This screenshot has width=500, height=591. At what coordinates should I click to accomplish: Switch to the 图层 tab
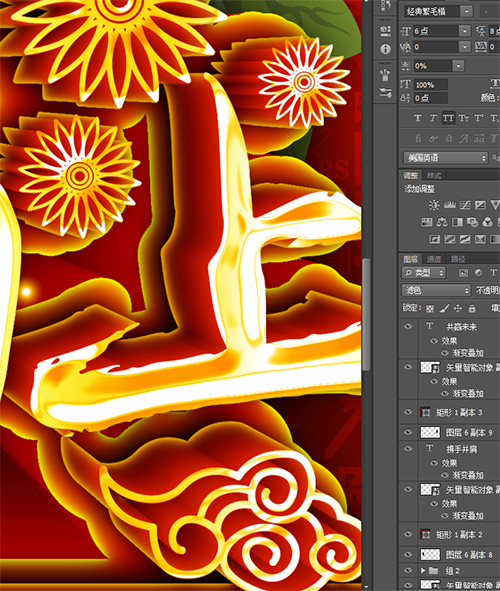(x=411, y=259)
